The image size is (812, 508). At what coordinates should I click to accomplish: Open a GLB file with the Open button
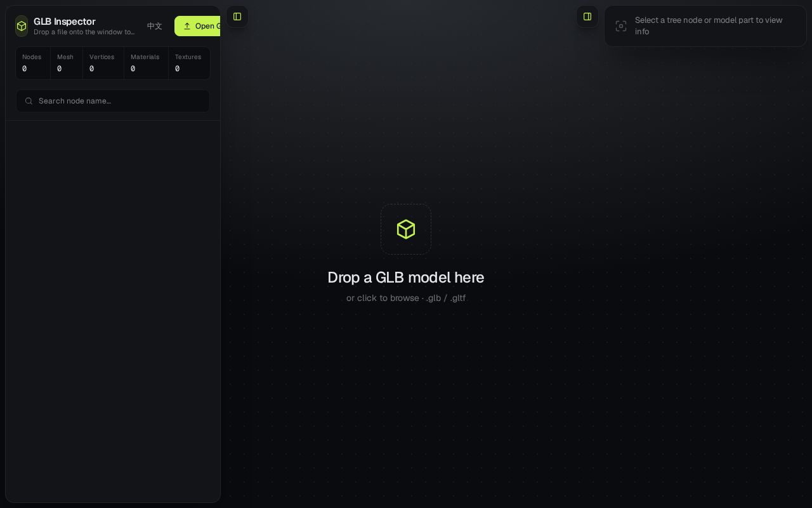point(197,26)
